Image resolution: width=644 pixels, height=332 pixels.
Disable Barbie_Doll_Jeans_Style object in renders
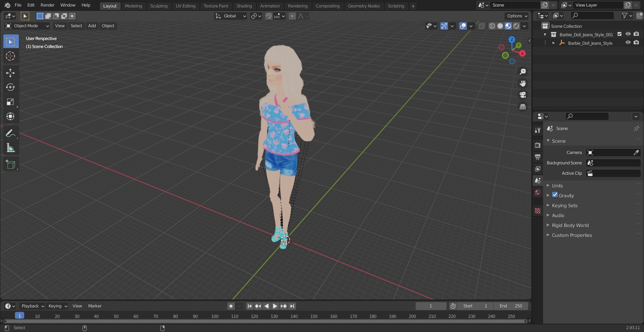[636, 43]
